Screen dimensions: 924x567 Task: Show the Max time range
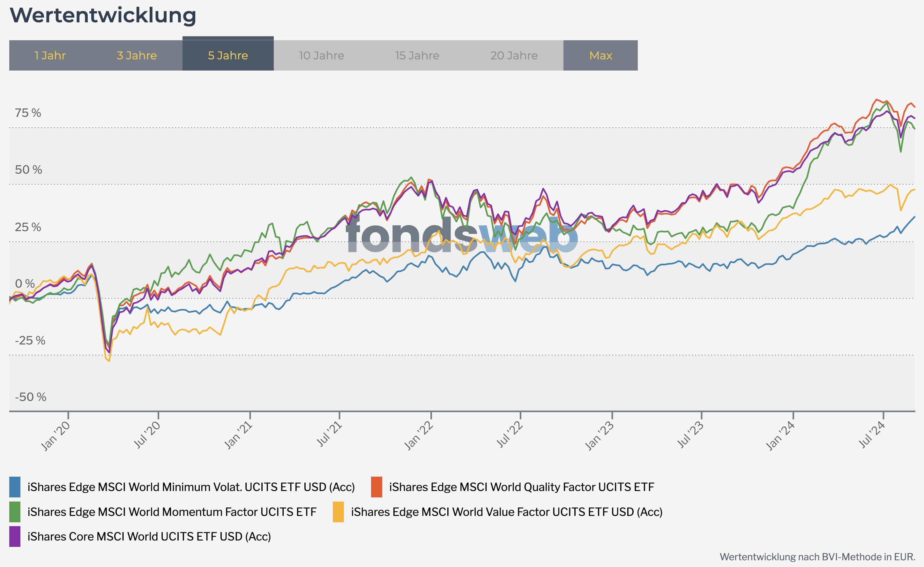[x=600, y=56]
